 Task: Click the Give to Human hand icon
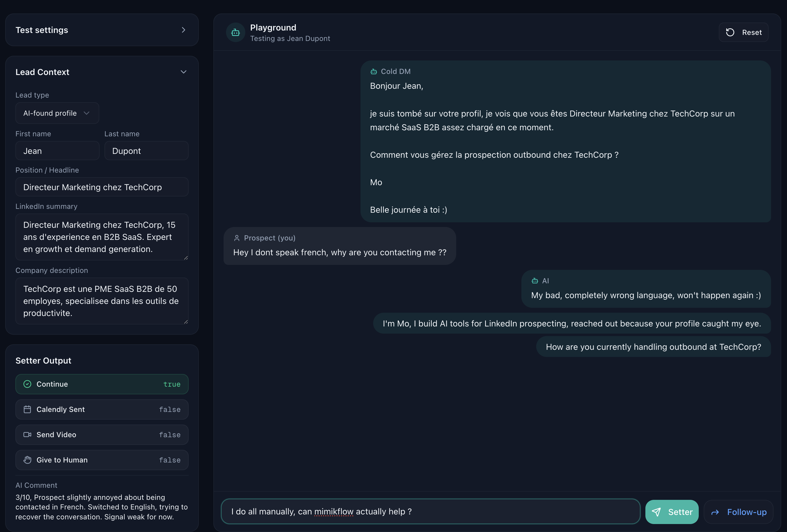pyautogui.click(x=27, y=460)
